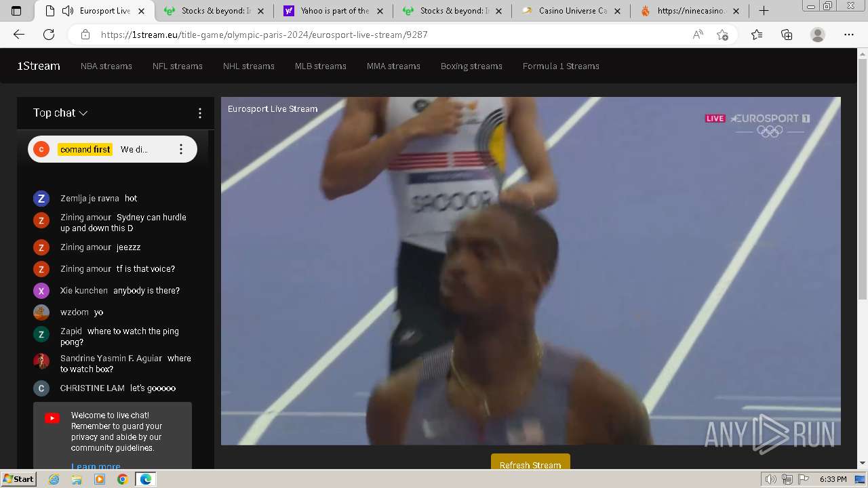
Task: Open Edge settings and more menu
Action: [849, 35]
